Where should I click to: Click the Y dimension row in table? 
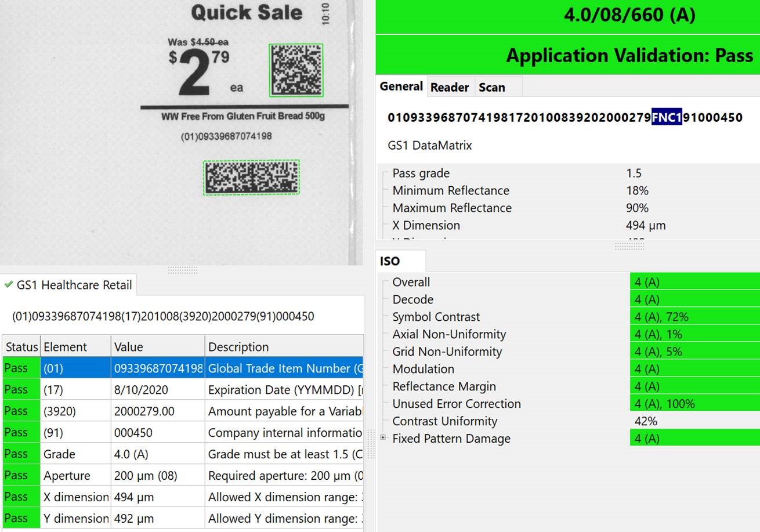coord(183,519)
